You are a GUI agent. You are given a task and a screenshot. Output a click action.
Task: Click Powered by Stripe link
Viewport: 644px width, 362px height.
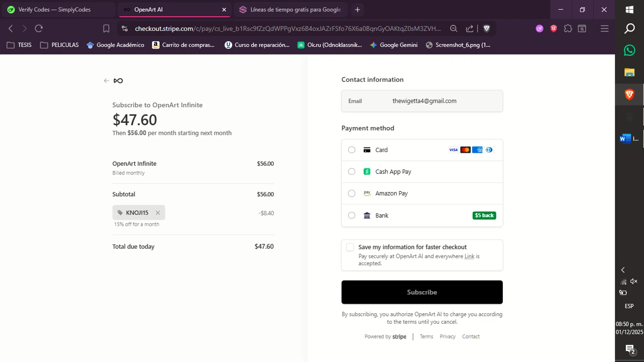click(386, 337)
